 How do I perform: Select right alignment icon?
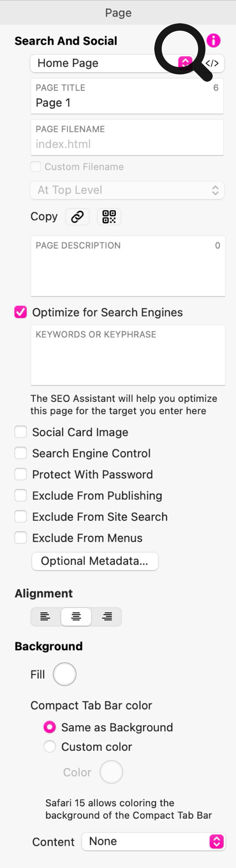click(x=107, y=616)
